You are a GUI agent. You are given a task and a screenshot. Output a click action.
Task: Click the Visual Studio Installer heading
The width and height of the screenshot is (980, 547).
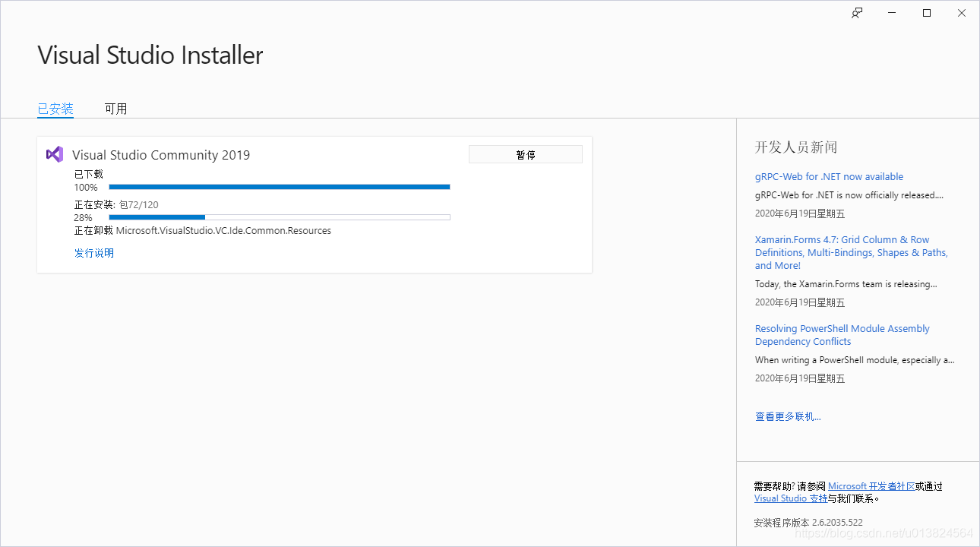(150, 55)
